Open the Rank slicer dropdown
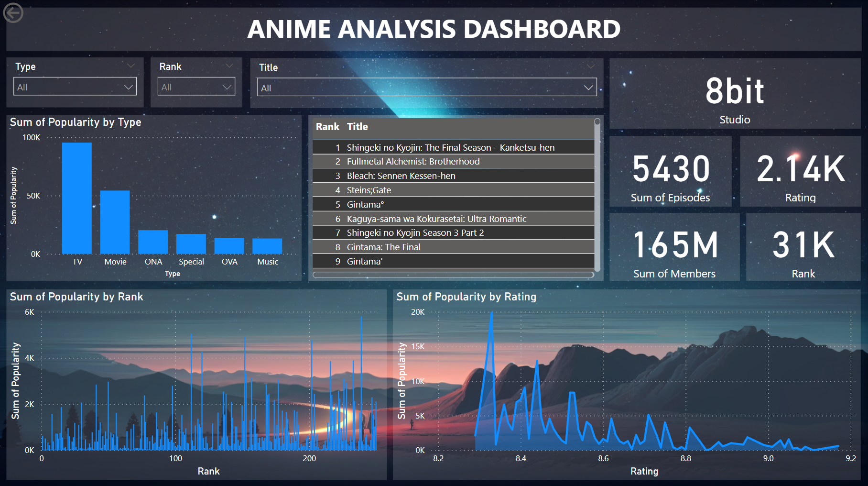The image size is (868, 486). coord(196,87)
